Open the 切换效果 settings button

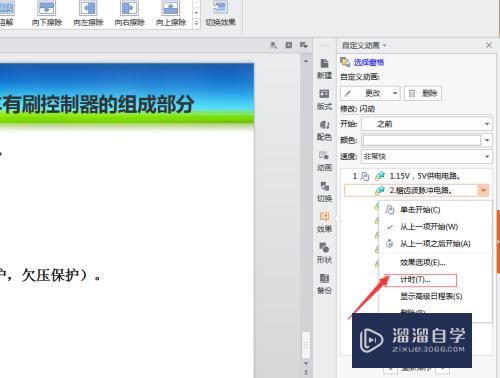[x=220, y=13]
